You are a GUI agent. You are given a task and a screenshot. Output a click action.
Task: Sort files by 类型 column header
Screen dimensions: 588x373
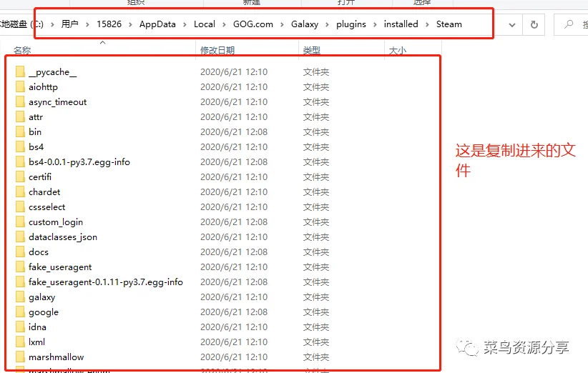(312, 50)
